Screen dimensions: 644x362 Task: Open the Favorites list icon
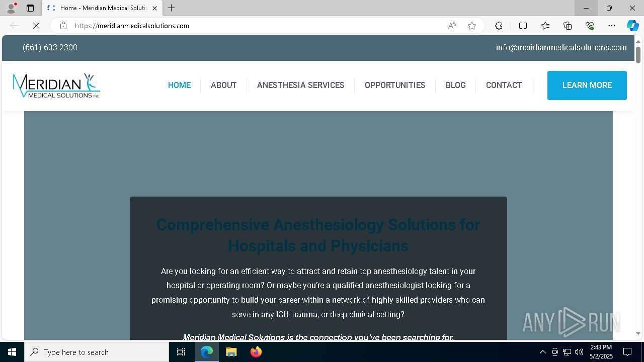pyautogui.click(x=545, y=26)
